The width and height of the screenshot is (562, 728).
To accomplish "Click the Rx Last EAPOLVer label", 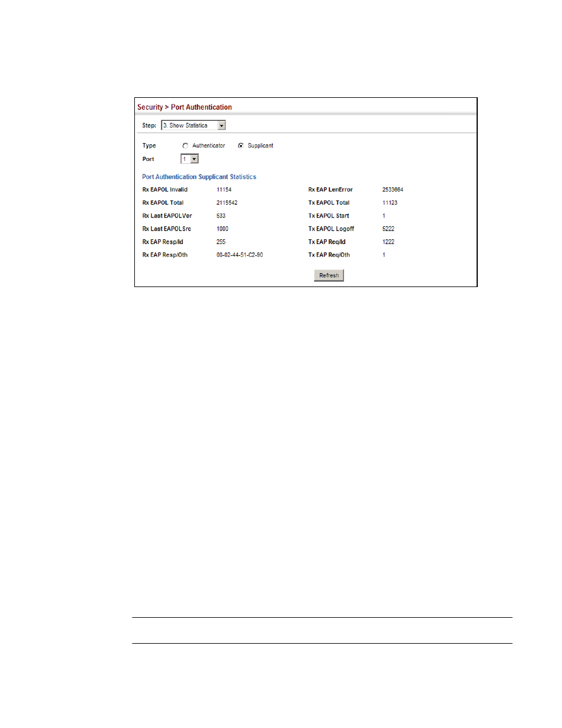I will (x=167, y=216).
